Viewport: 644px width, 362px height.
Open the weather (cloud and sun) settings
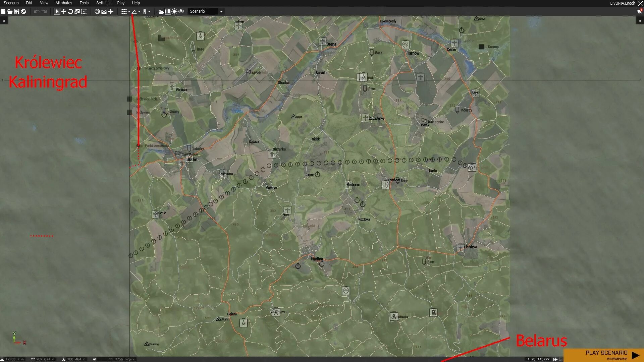pos(161,11)
